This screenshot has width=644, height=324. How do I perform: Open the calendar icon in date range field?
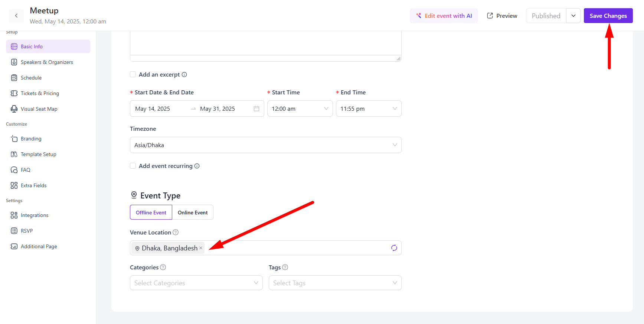(x=256, y=108)
